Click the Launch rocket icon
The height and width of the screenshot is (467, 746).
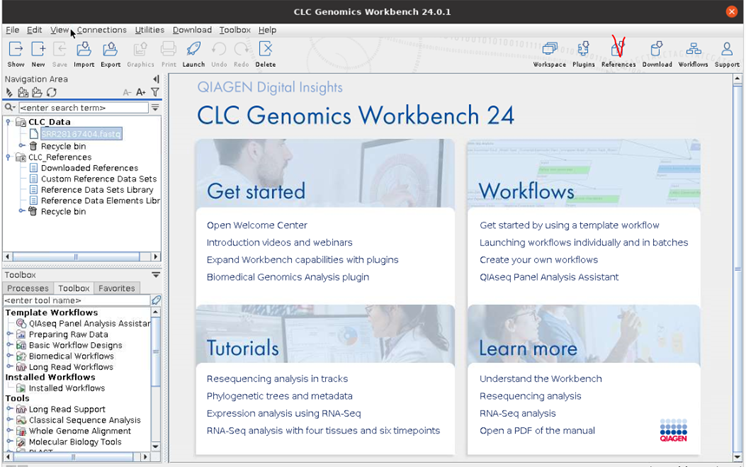pos(193,49)
